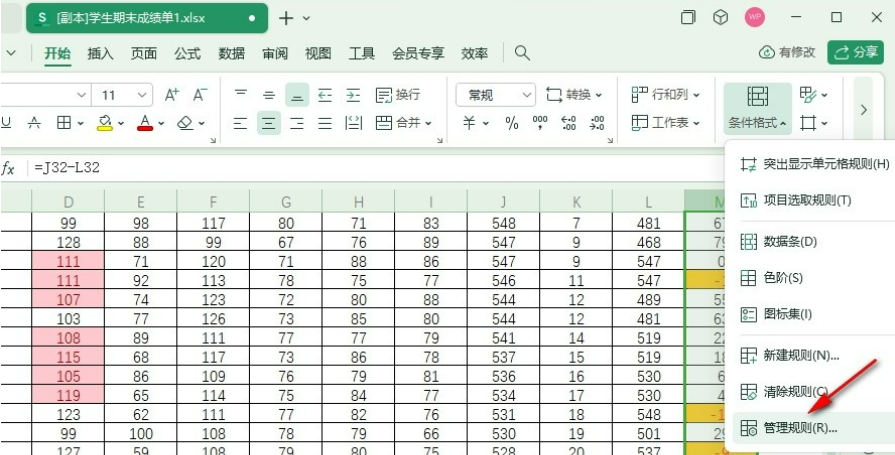Collapse the 条件格式 conditional formatting menu
The image size is (895, 455).
pos(757,108)
